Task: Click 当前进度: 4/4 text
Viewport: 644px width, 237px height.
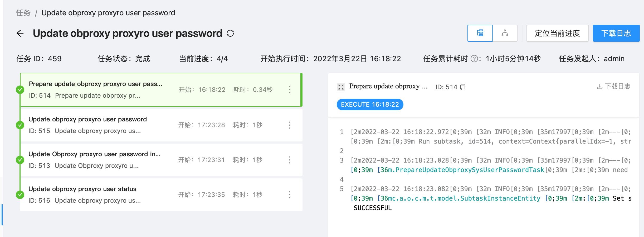Action: (x=203, y=59)
